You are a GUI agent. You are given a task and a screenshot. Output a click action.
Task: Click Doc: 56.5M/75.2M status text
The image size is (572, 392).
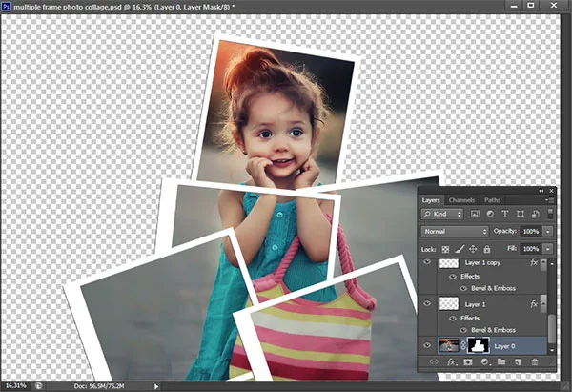(99, 386)
